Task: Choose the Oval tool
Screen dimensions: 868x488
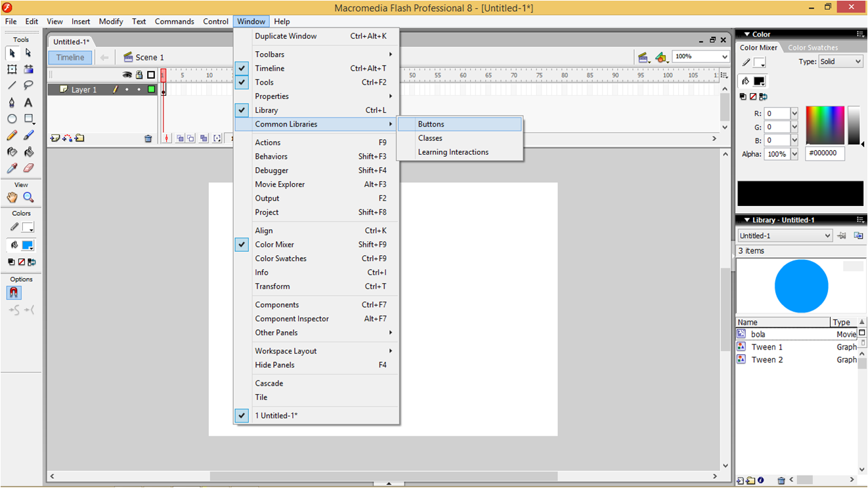Action: pos(12,119)
